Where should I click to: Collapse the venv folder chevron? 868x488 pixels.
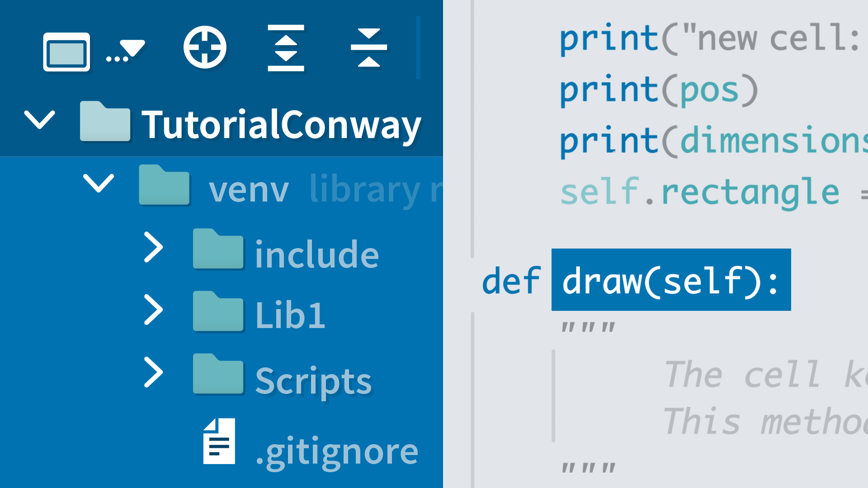click(98, 183)
